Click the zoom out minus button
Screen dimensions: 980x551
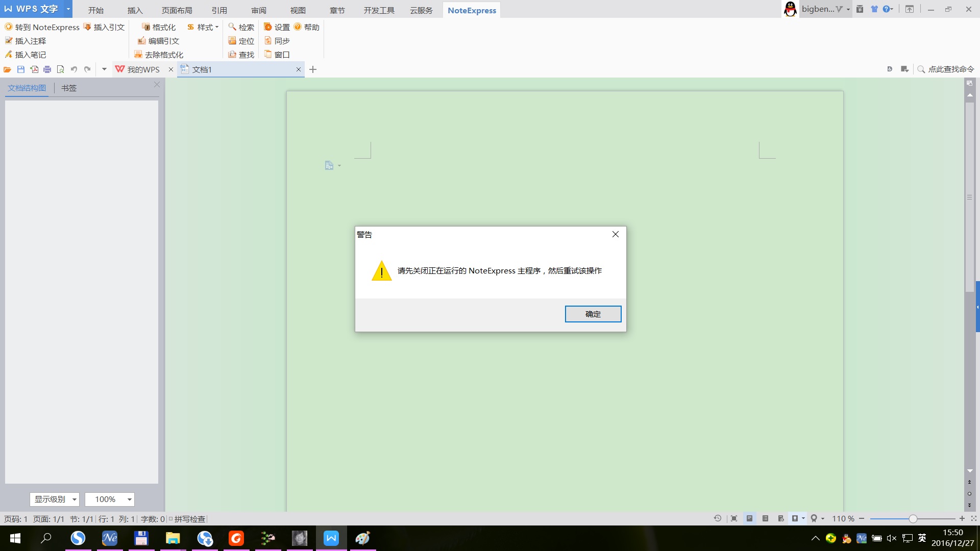[862, 518]
